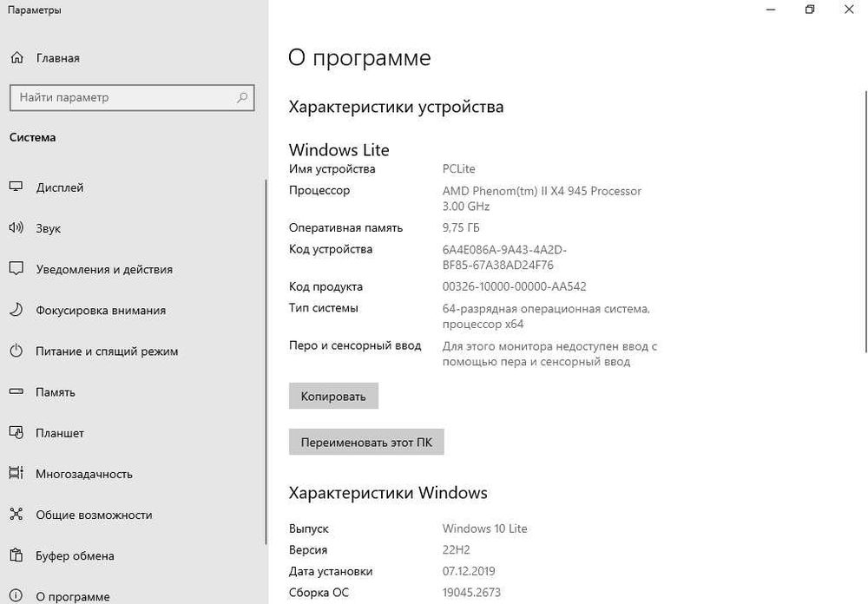This screenshot has width=868, height=604.
Task: Select О программе in sidebar
Action: click(x=73, y=597)
